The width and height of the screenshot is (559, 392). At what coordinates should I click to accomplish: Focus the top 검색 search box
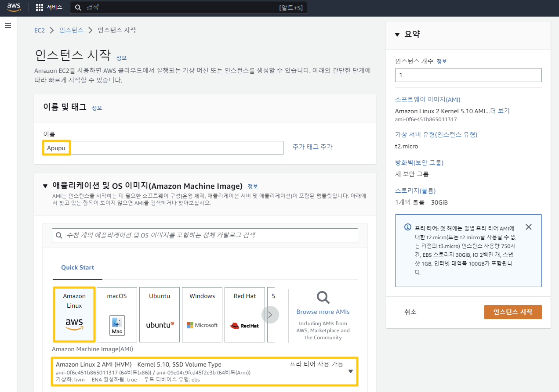[x=188, y=7]
